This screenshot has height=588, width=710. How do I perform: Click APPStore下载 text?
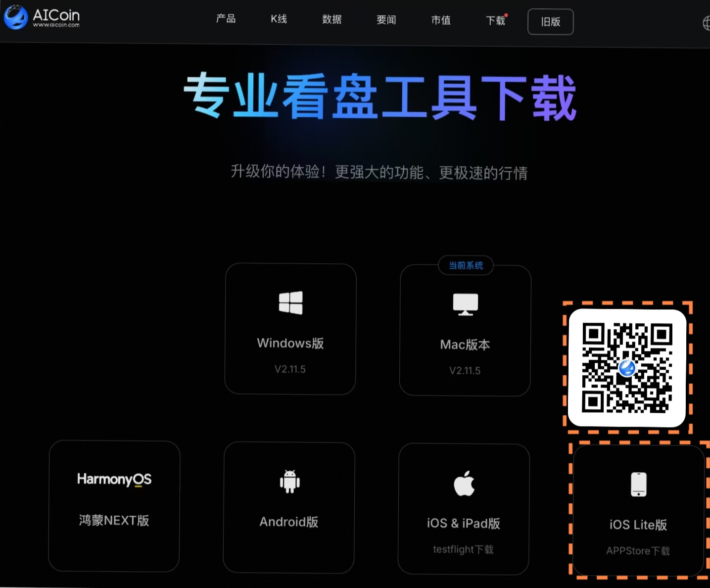point(638,551)
